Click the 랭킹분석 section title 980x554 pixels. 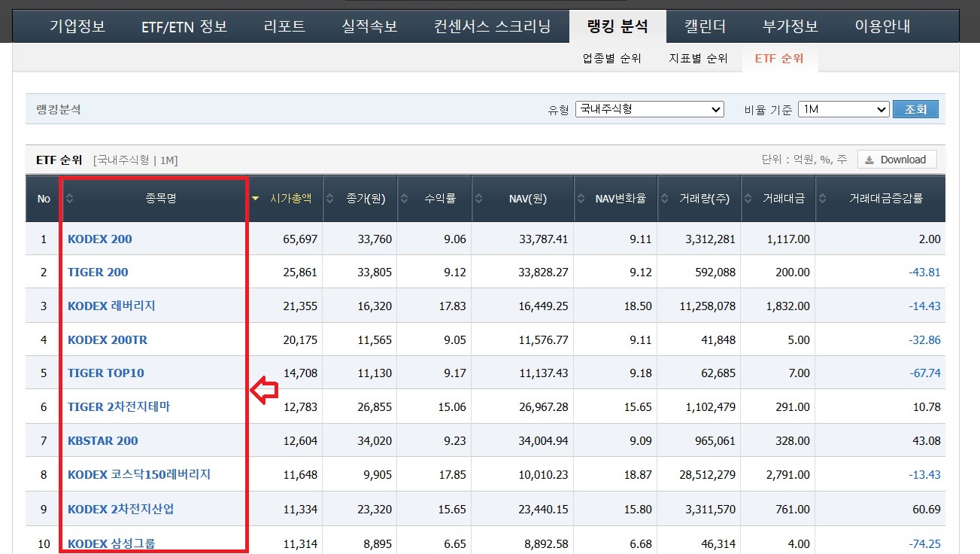[x=58, y=109]
